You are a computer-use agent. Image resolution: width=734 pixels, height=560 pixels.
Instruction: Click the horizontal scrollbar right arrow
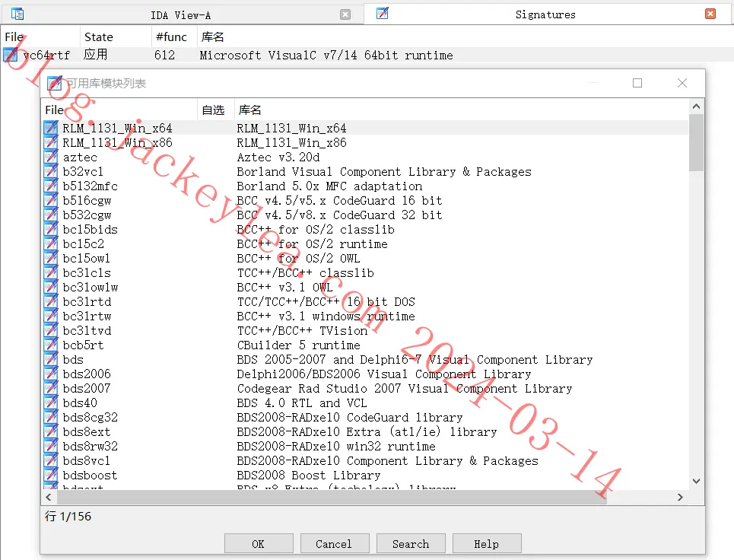pos(680,498)
